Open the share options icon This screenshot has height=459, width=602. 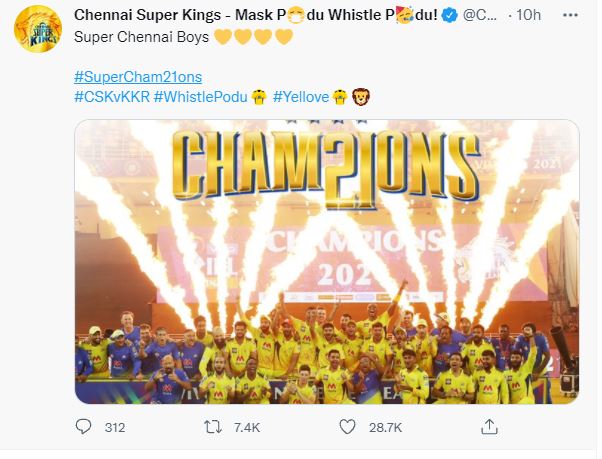pyautogui.click(x=489, y=427)
